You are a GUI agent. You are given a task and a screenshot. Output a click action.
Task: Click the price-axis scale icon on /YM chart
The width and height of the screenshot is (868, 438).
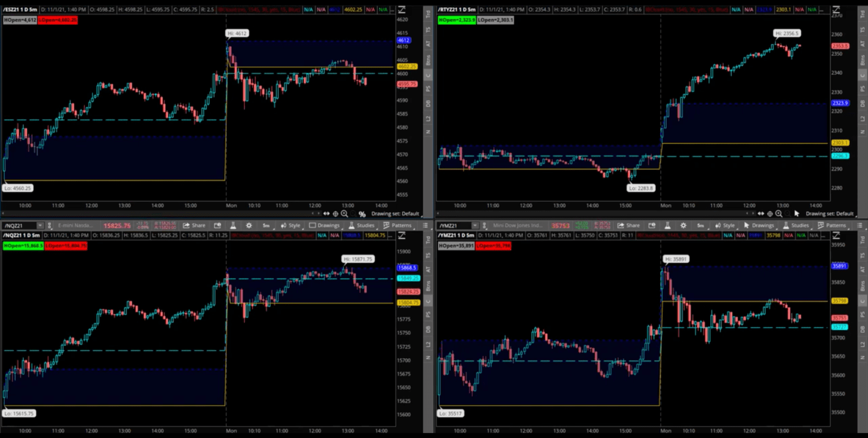coord(837,235)
